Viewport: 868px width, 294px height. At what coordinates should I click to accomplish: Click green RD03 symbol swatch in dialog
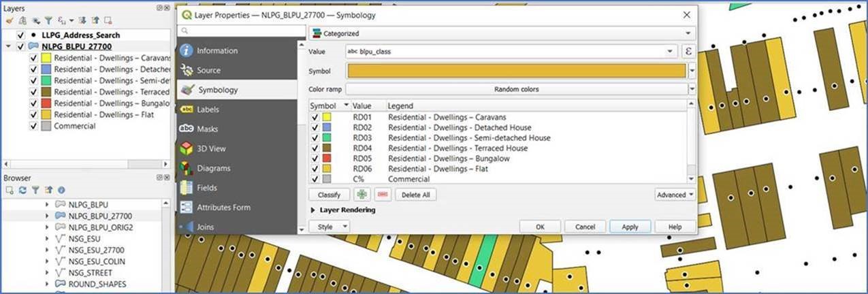click(x=326, y=137)
